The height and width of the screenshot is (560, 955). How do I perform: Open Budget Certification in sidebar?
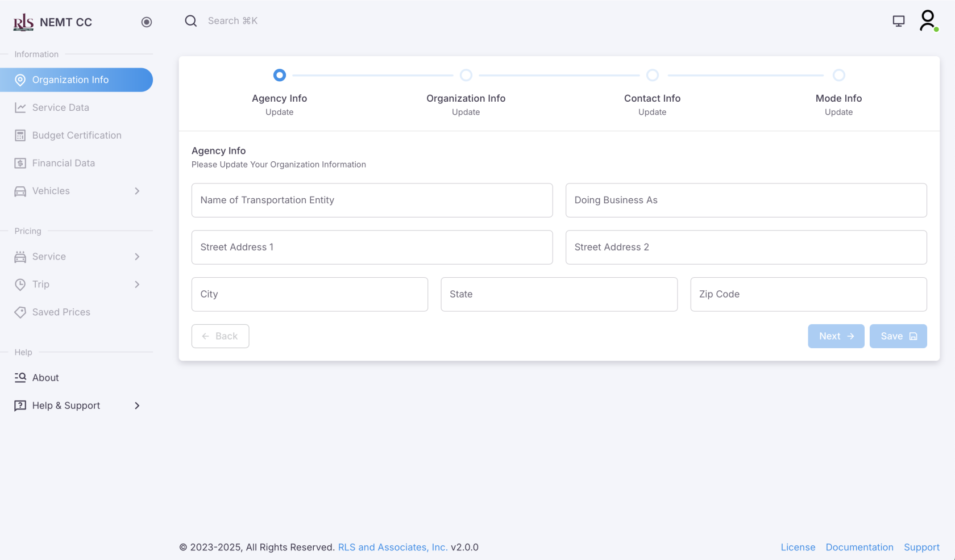tap(77, 135)
